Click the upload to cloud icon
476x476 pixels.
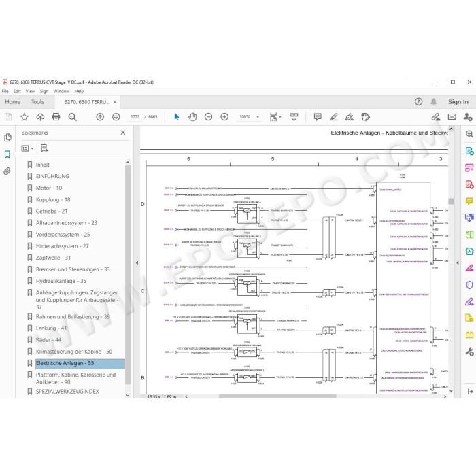tap(40, 117)
